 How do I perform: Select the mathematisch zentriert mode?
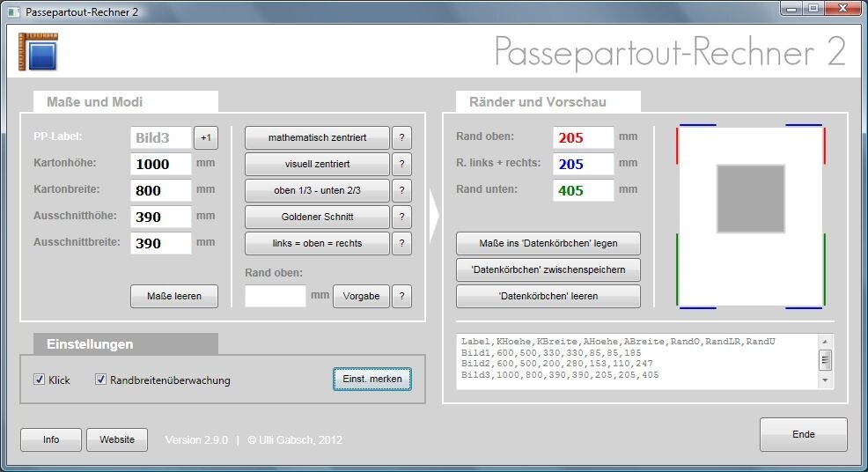coord(317,138)
